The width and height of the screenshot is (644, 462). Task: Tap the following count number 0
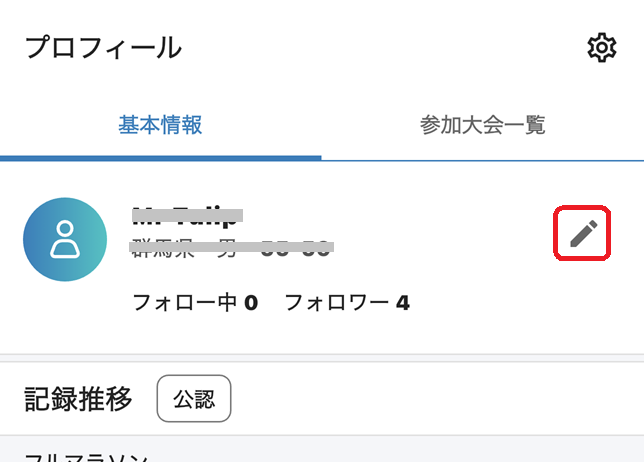click(251, 303)
